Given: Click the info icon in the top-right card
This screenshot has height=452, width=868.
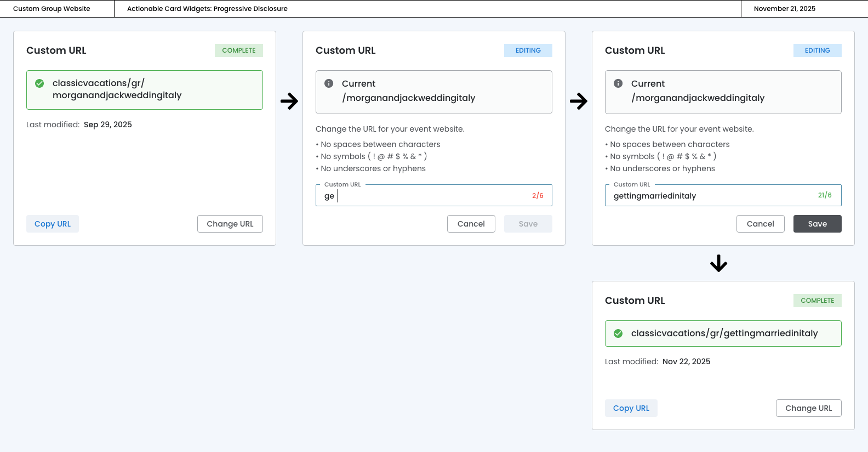Looking at the screenshot, I should (618, 83).
